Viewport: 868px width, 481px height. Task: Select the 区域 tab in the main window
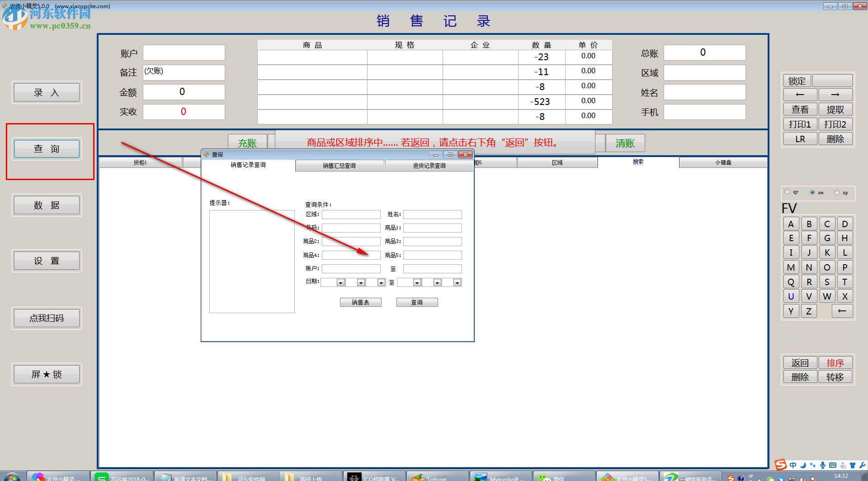[x=557, y=162]
